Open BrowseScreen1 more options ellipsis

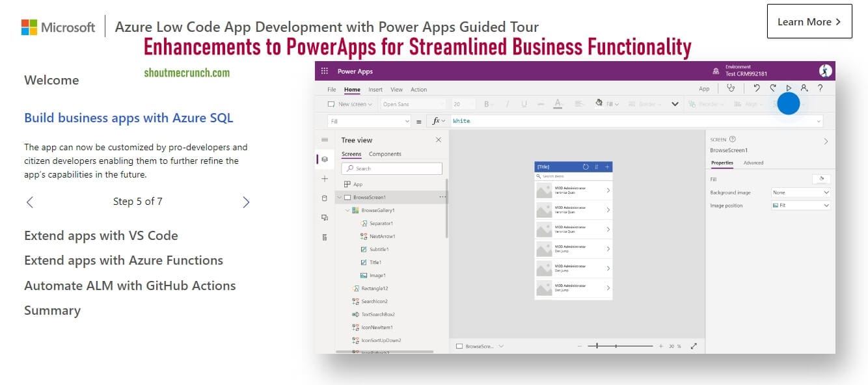442,197
